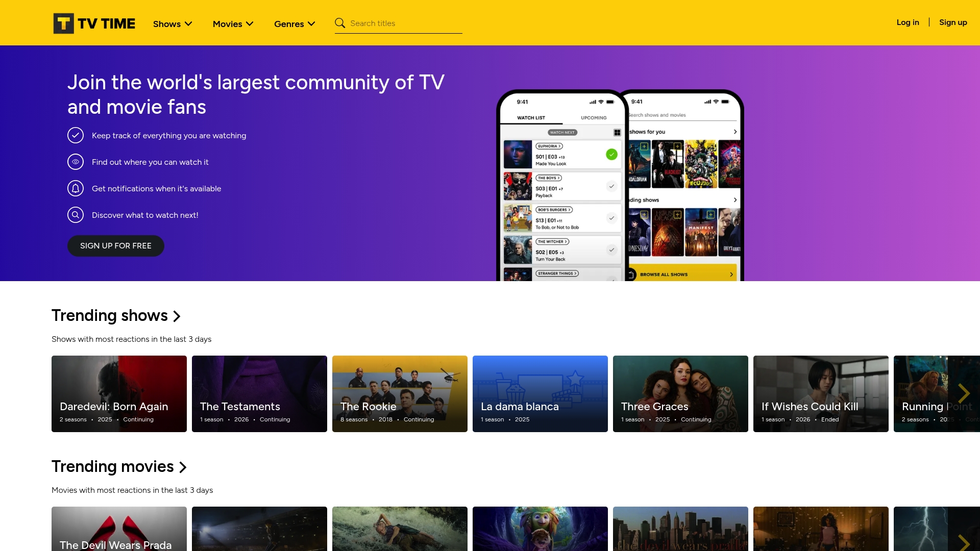Open The Testaments show card
This screenshot has height=551, width=980.
(x=259, y=394)
